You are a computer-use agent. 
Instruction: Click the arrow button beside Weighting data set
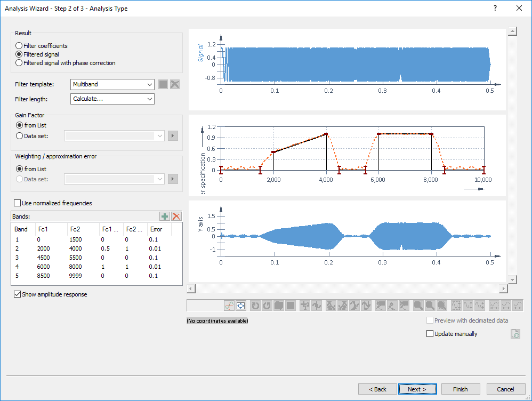pos(173,179)
